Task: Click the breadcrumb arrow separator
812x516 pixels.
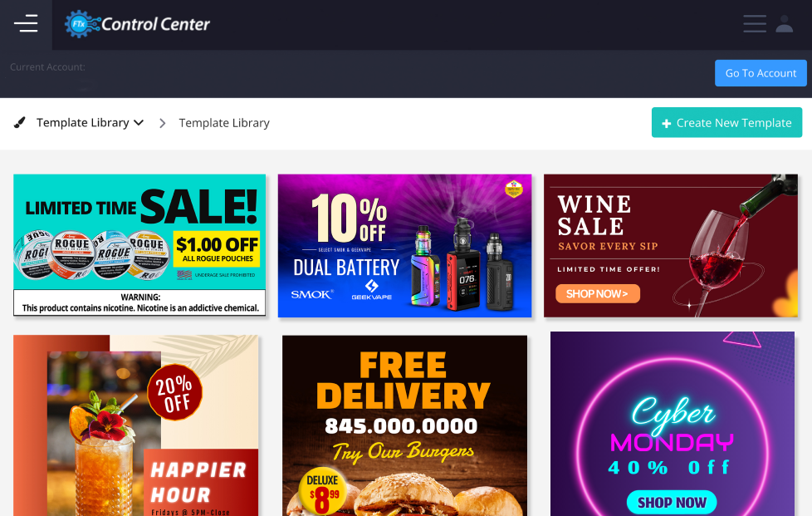Action: (x=162, y=123)
